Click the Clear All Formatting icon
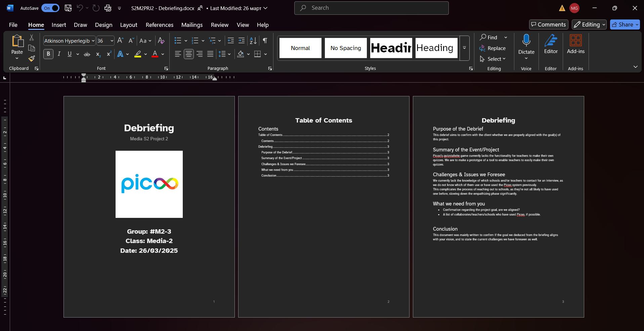 [161, 41]
